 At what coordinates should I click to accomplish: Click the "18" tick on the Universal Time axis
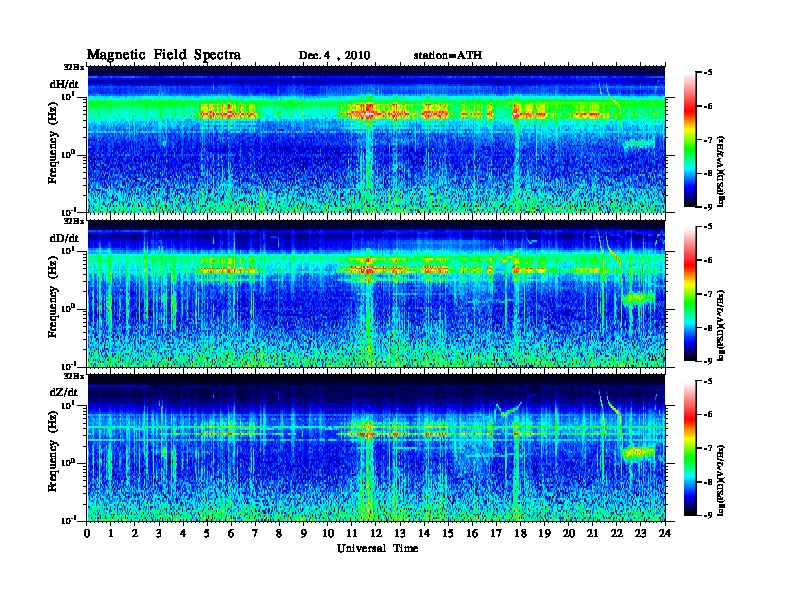click(520, 534)
